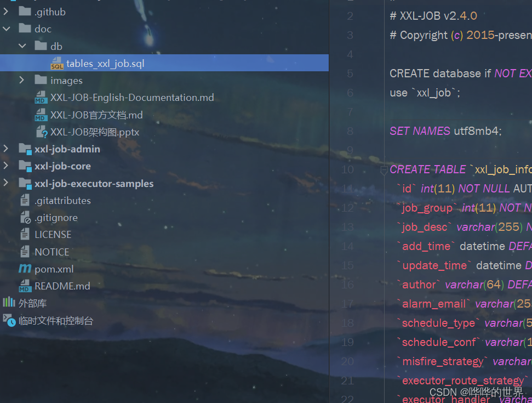This screenshot has height=403, width=532.
Task: Select the .github folder label
Action: click(50, 12)
